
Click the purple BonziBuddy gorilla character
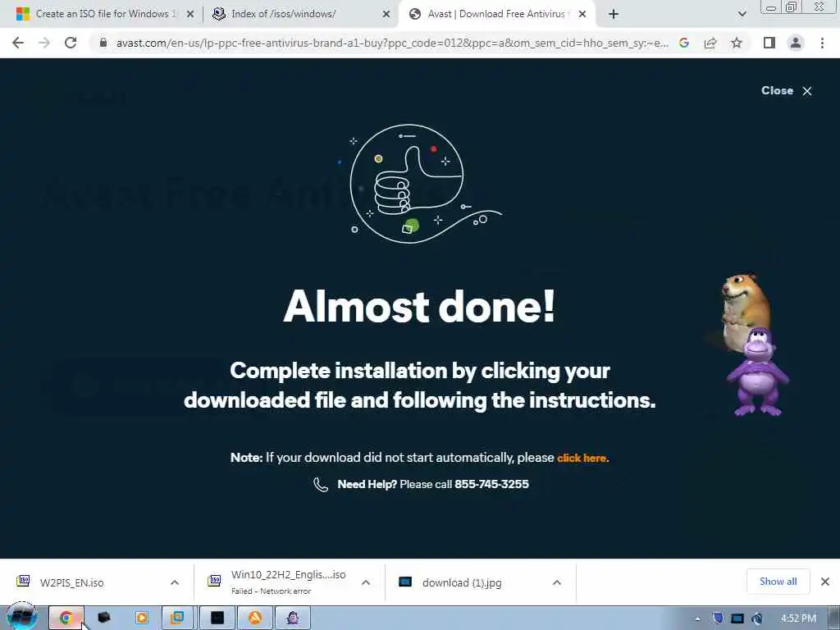[x=757, y=372]
